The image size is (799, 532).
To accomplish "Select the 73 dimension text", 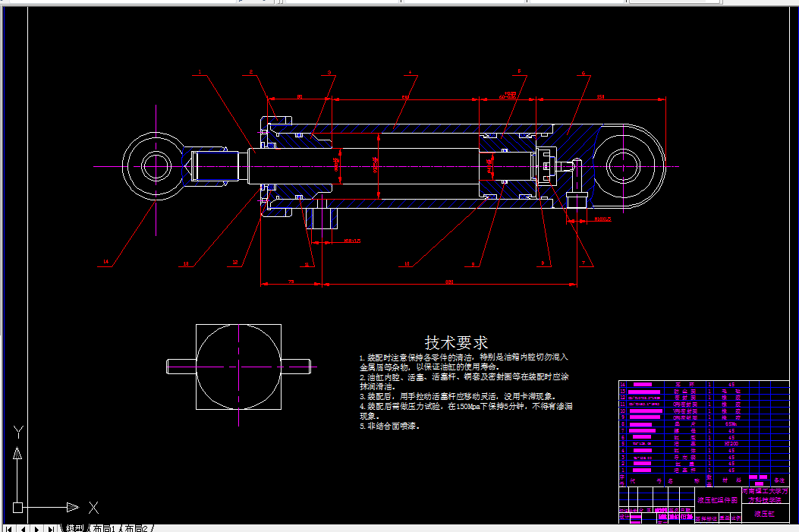I will [291, 282].
